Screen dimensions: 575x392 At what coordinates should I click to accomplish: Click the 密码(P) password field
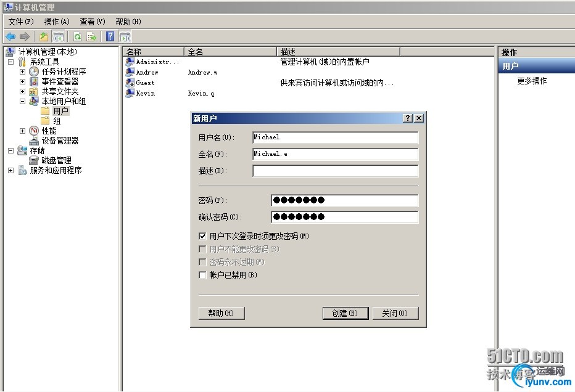(x=344, y=200)
